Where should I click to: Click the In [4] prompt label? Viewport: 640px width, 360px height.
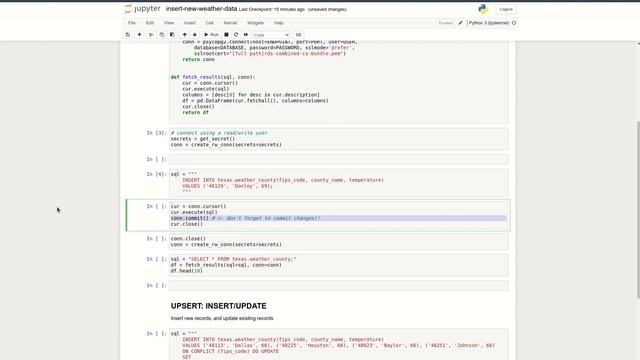pos(156,174)
